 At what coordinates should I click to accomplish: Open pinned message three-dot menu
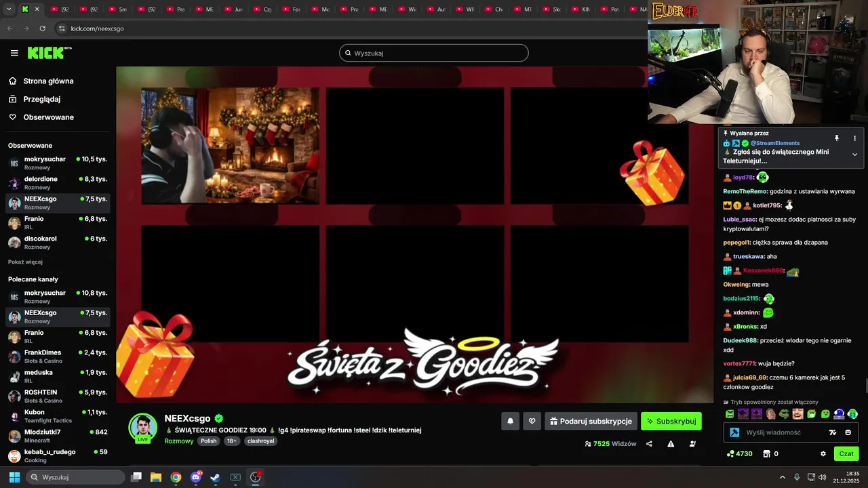point(854,138)
